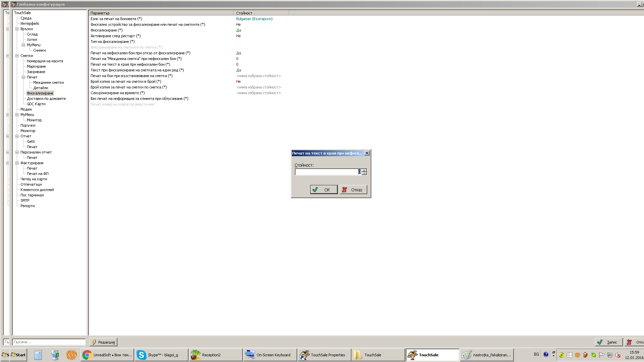Increase the value with the up spinner arrow
644x362 pixels.
click(364, 170)
